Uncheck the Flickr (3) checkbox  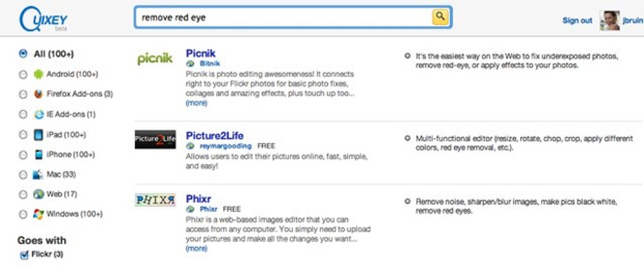pyautogui.click(x=23, y=255)
